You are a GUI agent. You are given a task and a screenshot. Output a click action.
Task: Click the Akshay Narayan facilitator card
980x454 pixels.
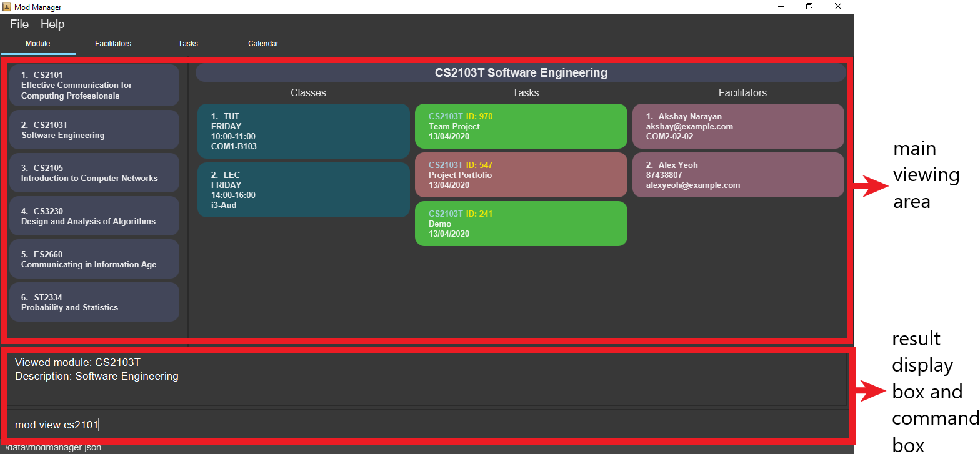click(738, 126)
